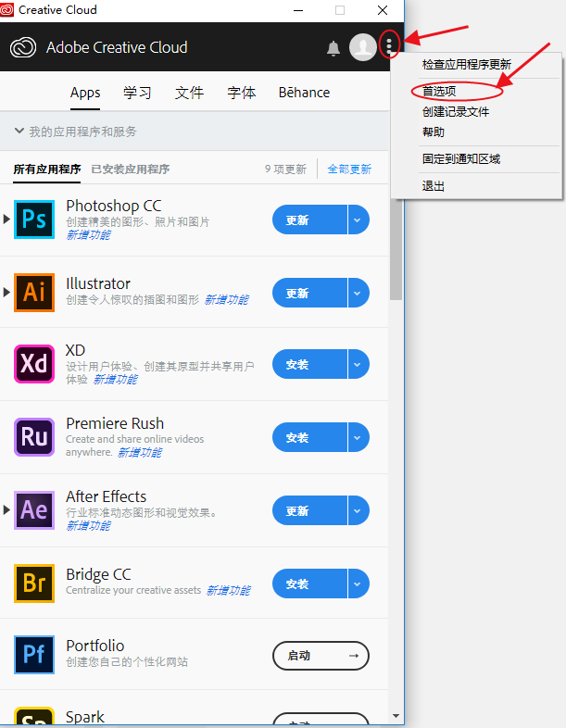This screenshot has height=728, width=566.
Task: Open the notifications bell icon
Action: [x=333, y=48]
